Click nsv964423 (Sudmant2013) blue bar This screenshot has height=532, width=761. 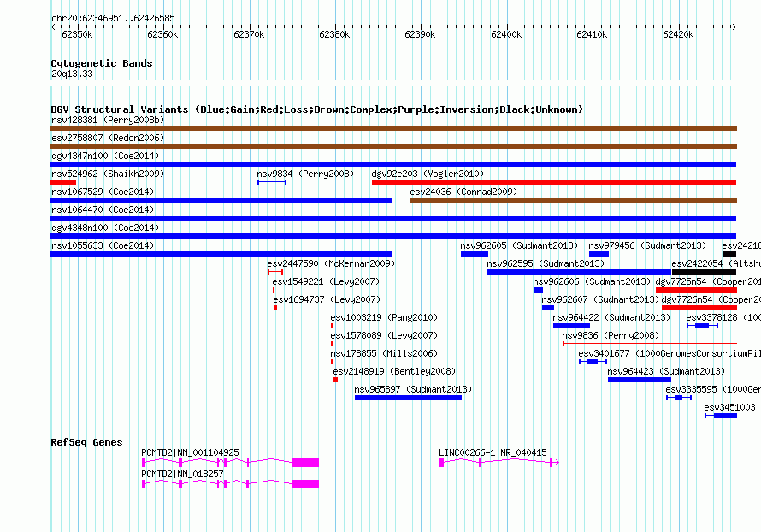640,380
